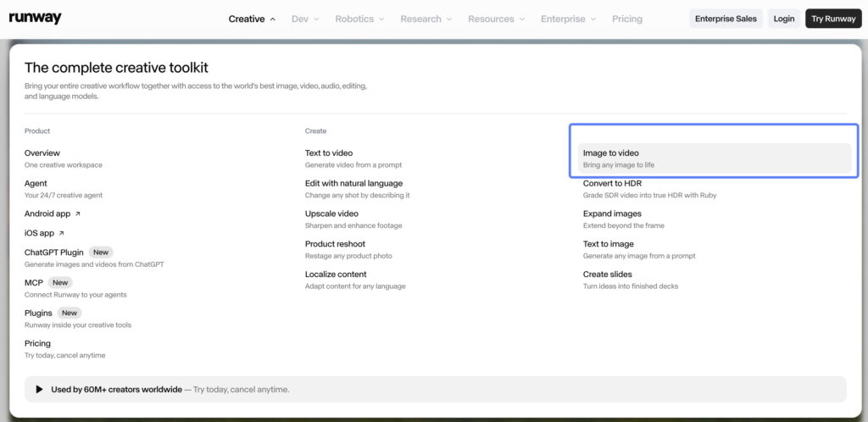Open the Resources dropdown menu
Viewport: 868px width, 422px height.
tap(497, 19)
